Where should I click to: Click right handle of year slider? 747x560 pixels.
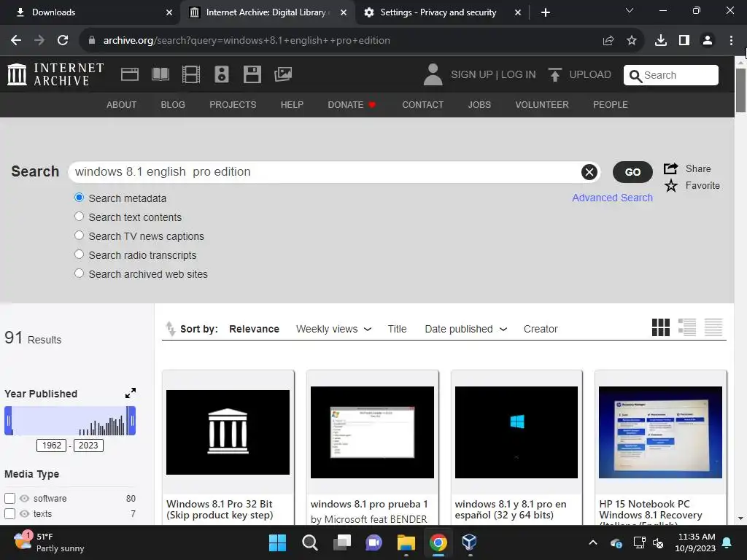(132, 421)
